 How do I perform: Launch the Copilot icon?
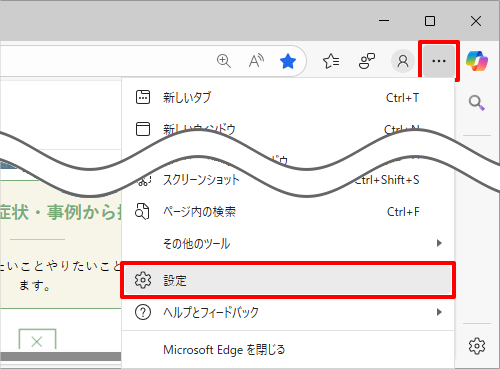(x=477, y=61)
